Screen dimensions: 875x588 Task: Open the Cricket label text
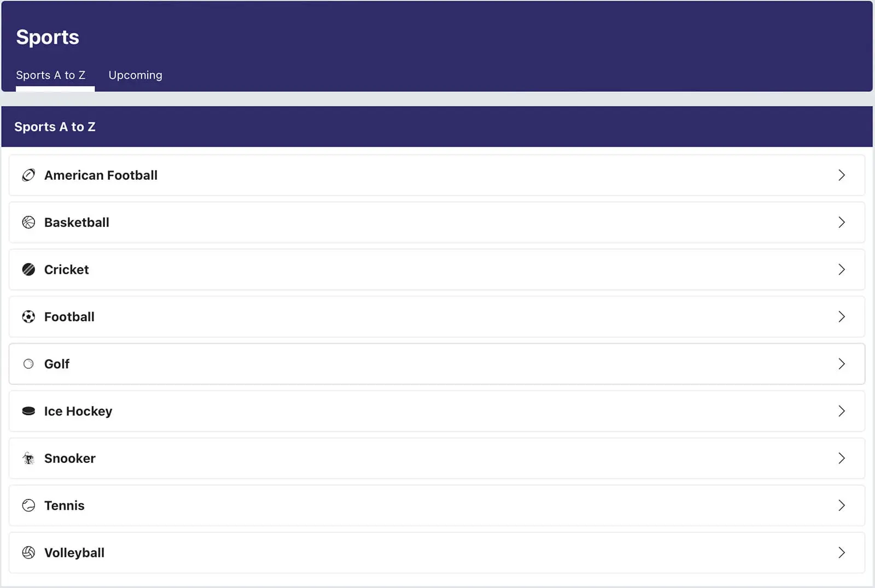(x=66, y=269)
